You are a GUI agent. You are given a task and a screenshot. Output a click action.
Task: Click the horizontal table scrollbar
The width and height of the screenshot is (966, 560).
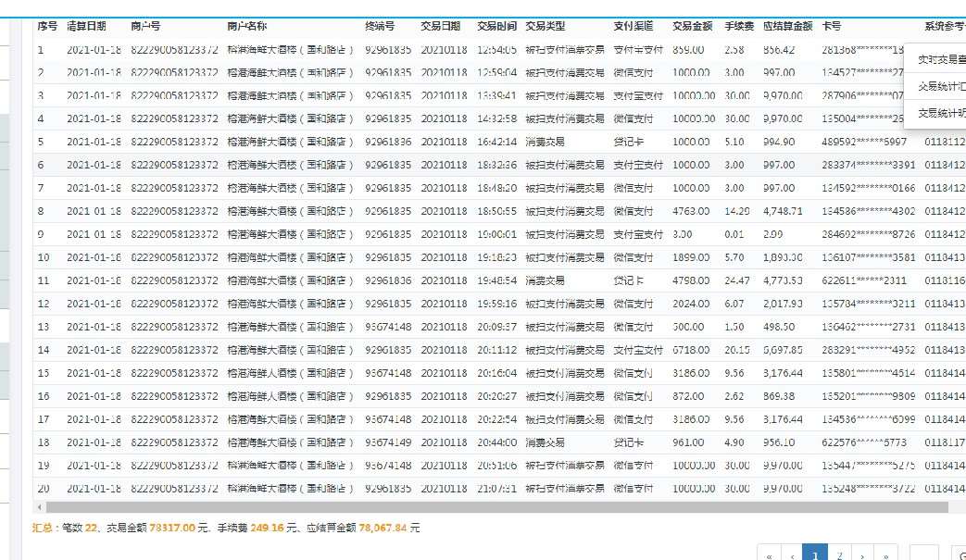491,507
